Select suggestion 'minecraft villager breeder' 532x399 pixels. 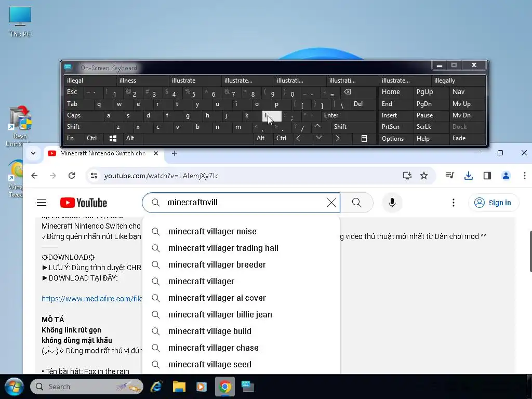241,264
